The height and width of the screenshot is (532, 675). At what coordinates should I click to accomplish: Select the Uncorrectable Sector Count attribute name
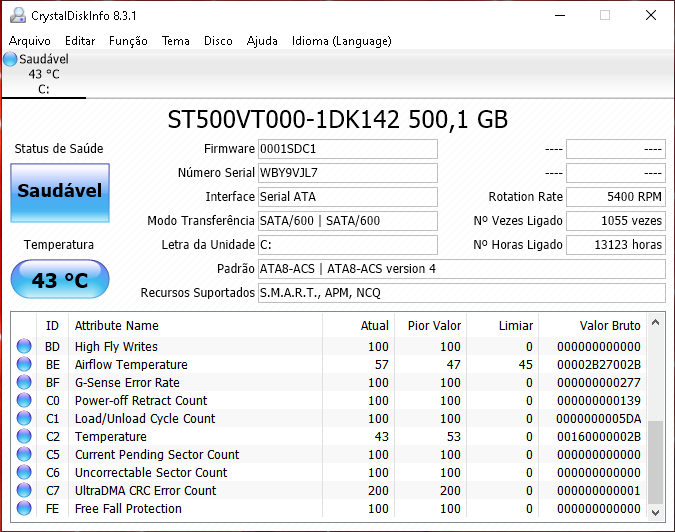click(x=151, y=473)
